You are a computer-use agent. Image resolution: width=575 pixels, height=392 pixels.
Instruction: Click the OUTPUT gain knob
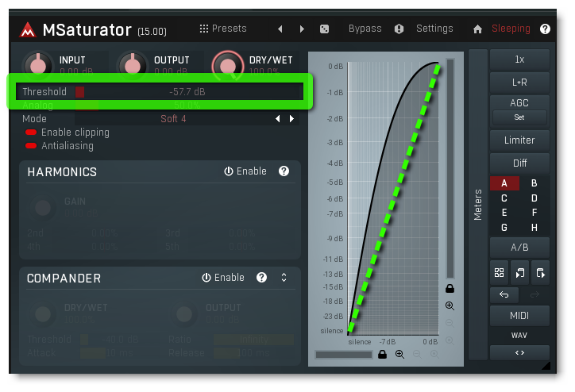click(x=133, y=66)
